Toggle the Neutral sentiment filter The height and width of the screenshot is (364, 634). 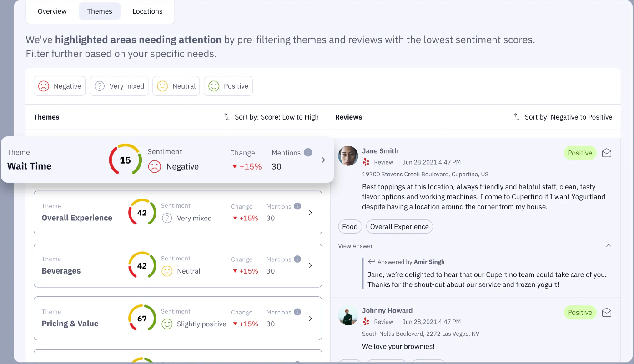(x=176, y=86)
